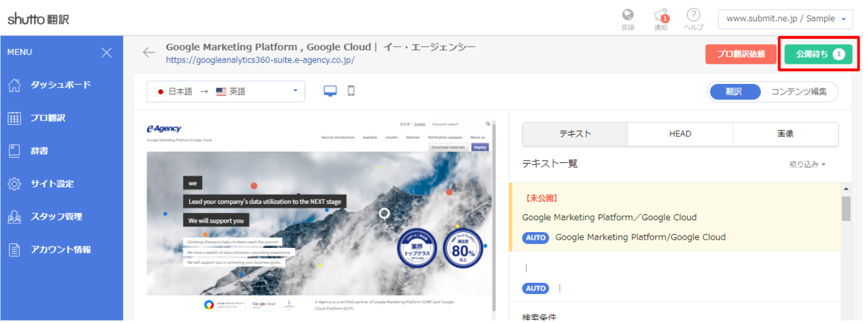Click the gear icon beside サイト設定

15,184
